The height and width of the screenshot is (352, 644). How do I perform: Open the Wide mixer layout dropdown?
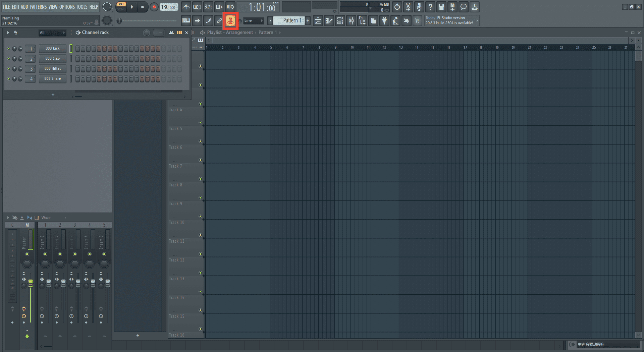tap(54, 218)
